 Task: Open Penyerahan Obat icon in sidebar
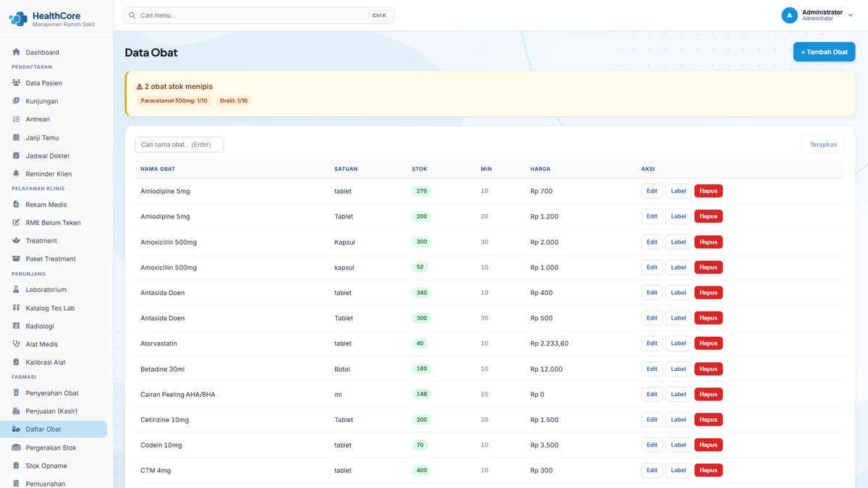(16, 393)
